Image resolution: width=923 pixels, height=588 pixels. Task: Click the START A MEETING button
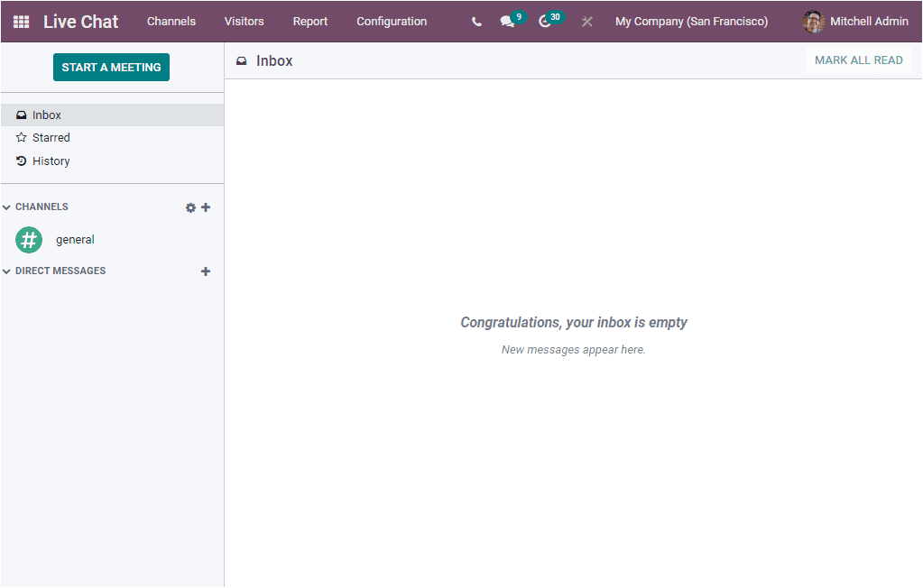111,67
